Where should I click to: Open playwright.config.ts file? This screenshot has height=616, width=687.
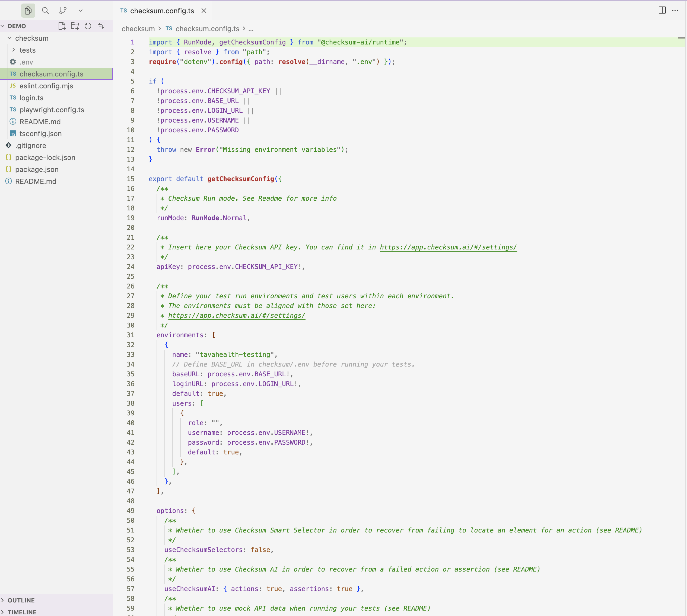56,110
